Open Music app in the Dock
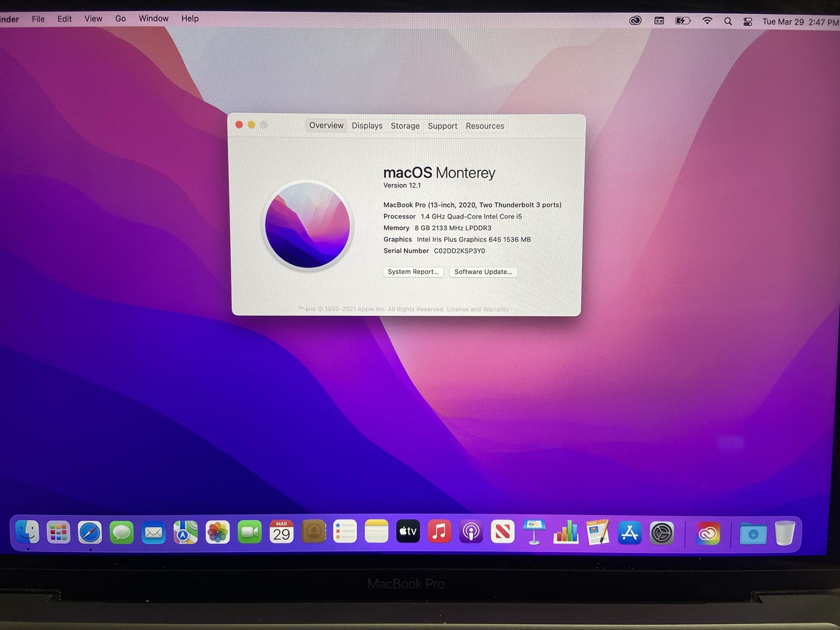This screenshot has width=840, height=630. tap(439, 532)
